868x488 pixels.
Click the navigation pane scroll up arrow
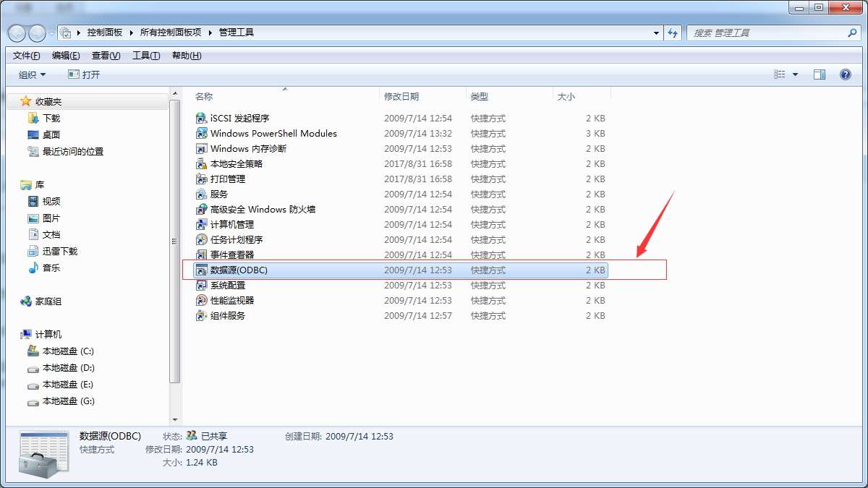pos(174,94)
